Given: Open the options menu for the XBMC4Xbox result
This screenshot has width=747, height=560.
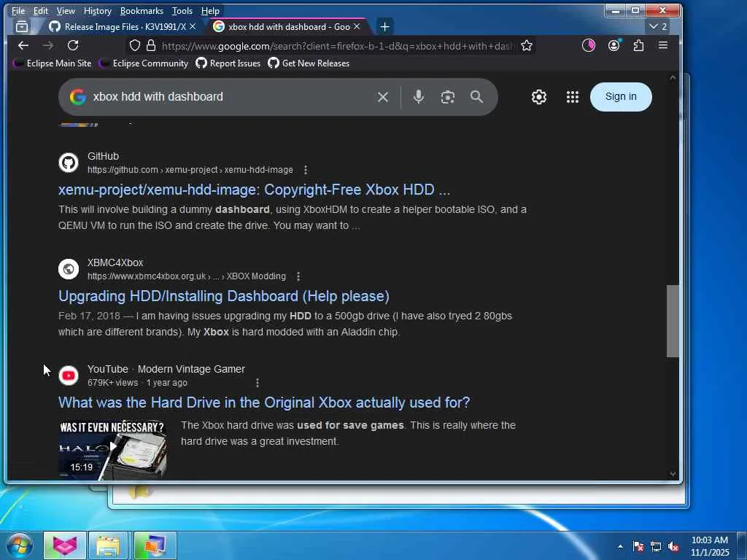Looking at the screenshot, I should pyautogui.click(x=298, y=276).
